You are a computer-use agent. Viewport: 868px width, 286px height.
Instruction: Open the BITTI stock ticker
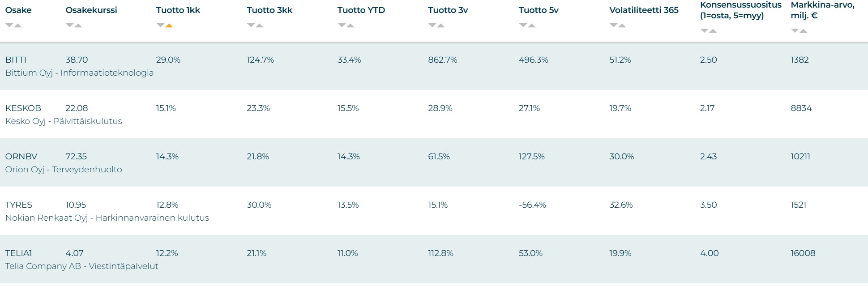[16, 60]
